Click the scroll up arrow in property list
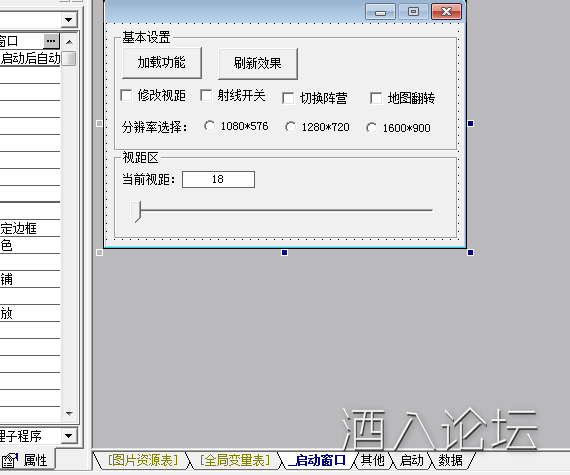570x475 pixels. click(x=69, y=42)
